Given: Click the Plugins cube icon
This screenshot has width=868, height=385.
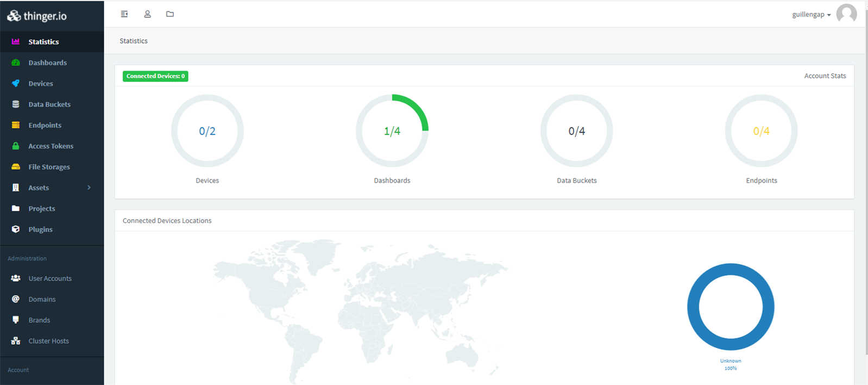Looking at the screenshot, I should (x=16, y=229).
